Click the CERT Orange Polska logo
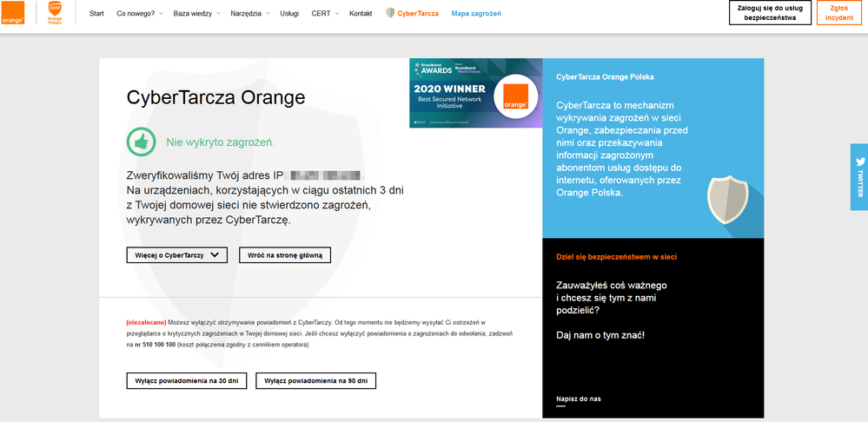This screenshot has width=868, height=422. click(x=55, y=13)
